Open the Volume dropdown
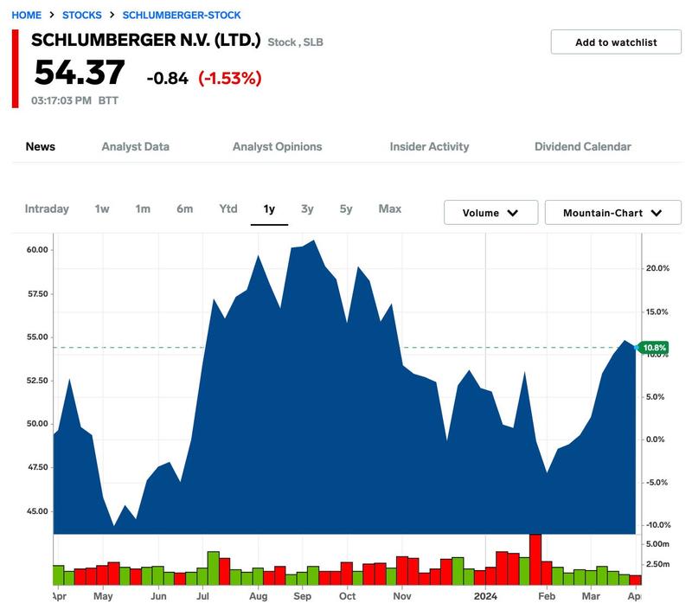The width and height of the screenshot is (692, 616). pyautogui.click(x=490, y=213)
